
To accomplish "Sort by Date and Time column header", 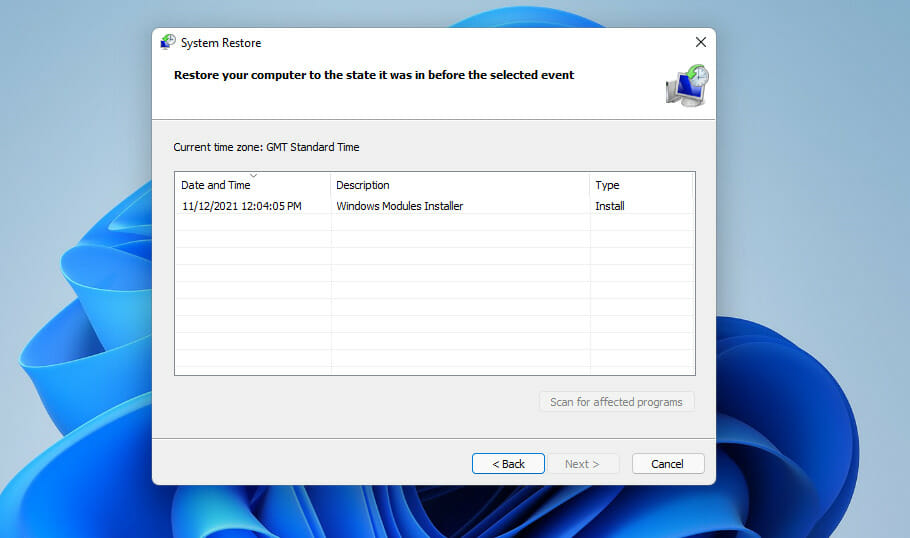I will click(252, 185).
